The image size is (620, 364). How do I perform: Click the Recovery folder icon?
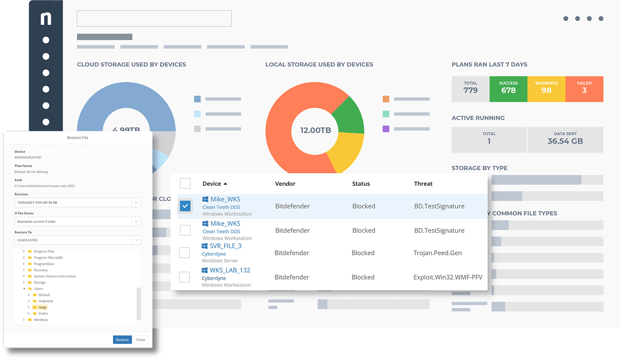pyautogui.click(x=30, y=270)
